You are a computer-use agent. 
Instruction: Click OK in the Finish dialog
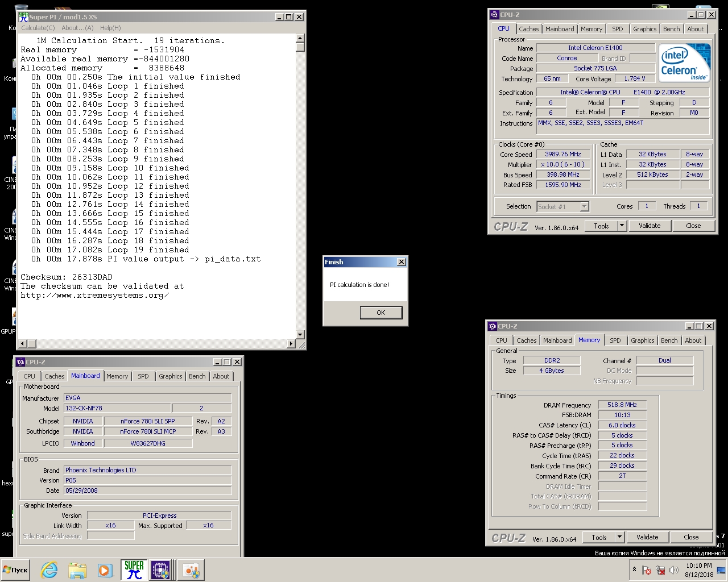pos(381,313)
